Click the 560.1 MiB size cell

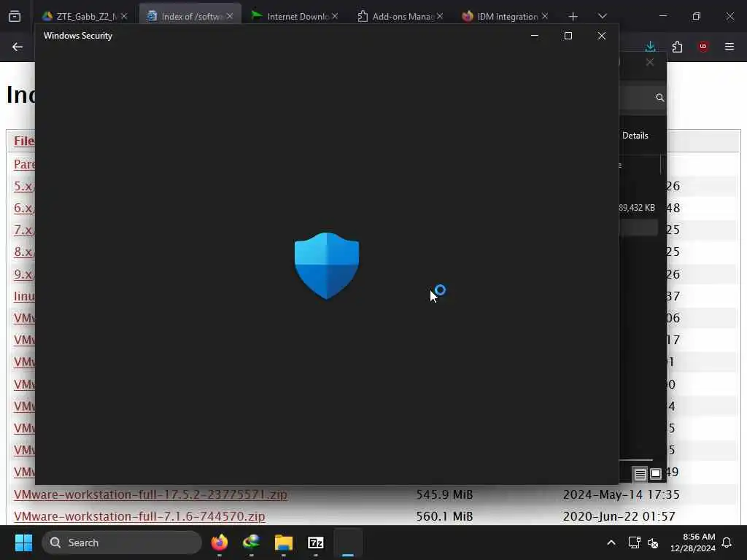coord(444,517)
